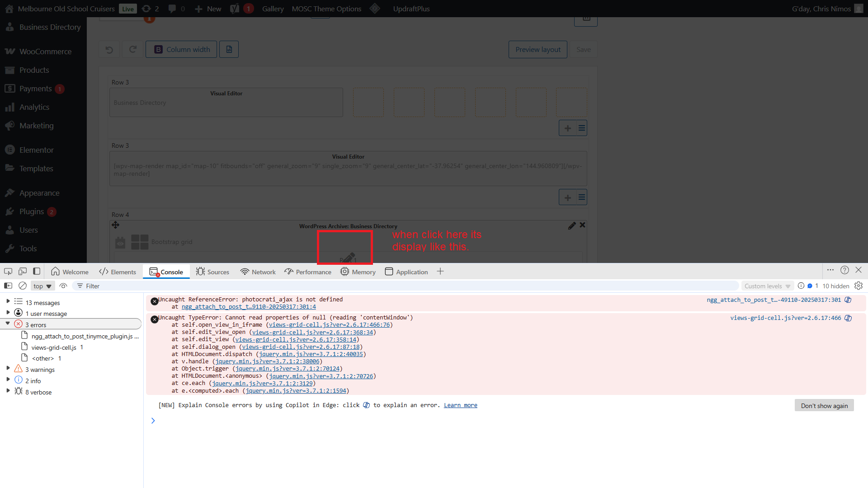Create a live expression with eye icon
The height and width of the screenshot is (488, 868).
(x=63, y=286)
